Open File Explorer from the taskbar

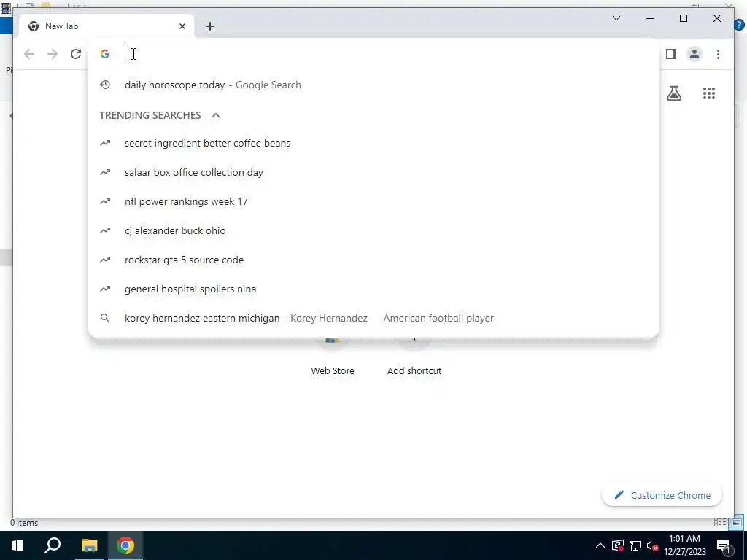(x=89, y=545)
